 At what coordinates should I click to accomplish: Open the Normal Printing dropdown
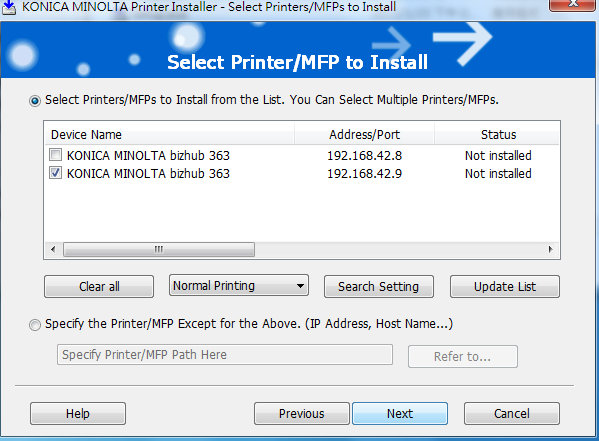coord(239,285)
